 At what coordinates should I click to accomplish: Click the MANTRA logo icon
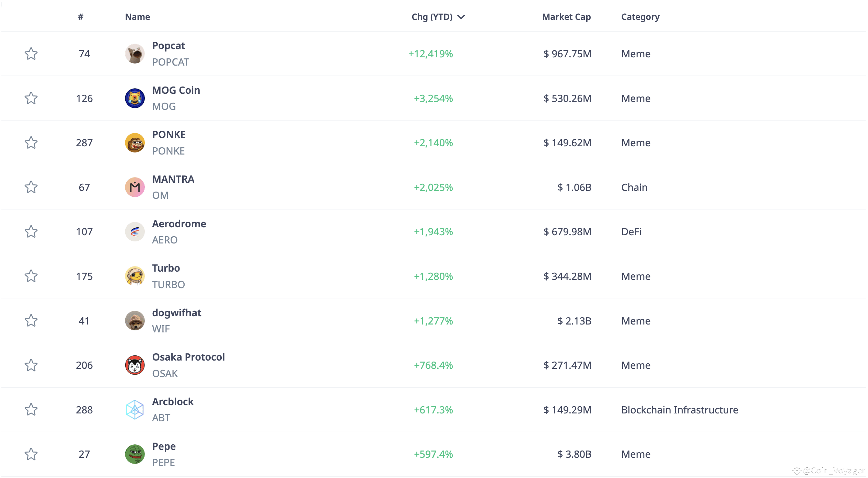[x=135, y=187]
